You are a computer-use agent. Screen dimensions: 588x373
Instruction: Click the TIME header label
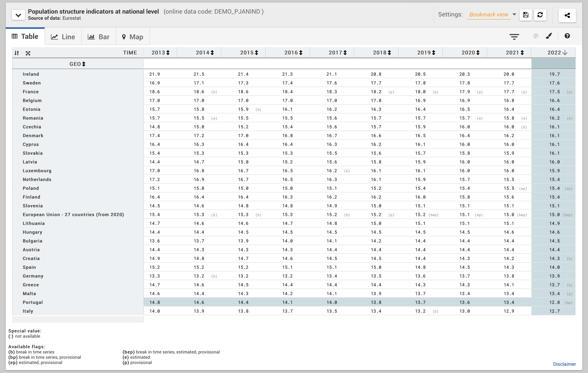(x=130, y=53)
